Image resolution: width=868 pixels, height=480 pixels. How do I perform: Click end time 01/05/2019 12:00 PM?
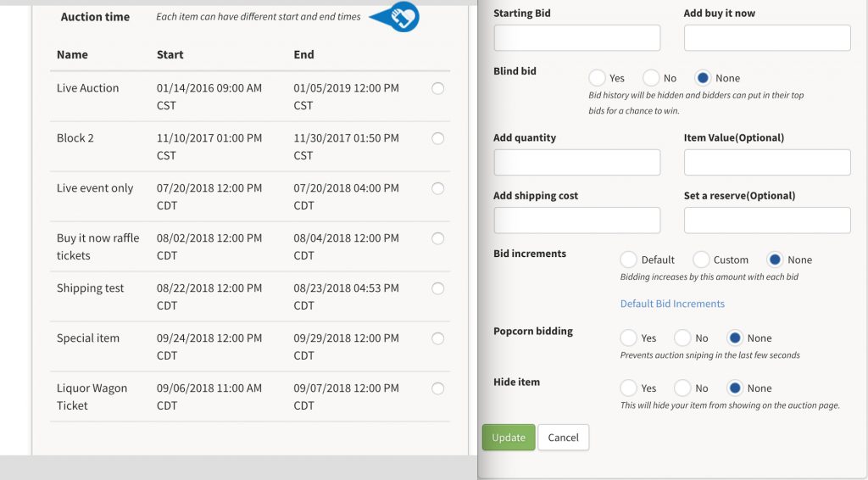pos(346,88)
